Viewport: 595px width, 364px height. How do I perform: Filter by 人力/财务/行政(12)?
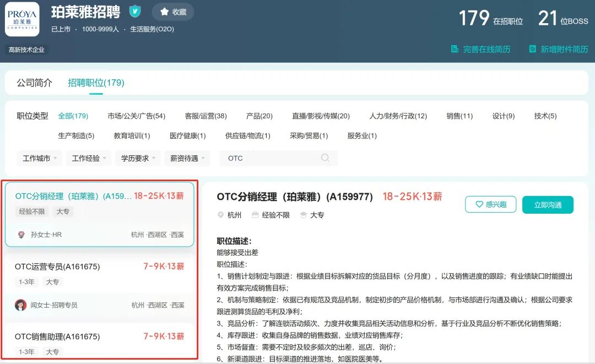coord(398,116)
